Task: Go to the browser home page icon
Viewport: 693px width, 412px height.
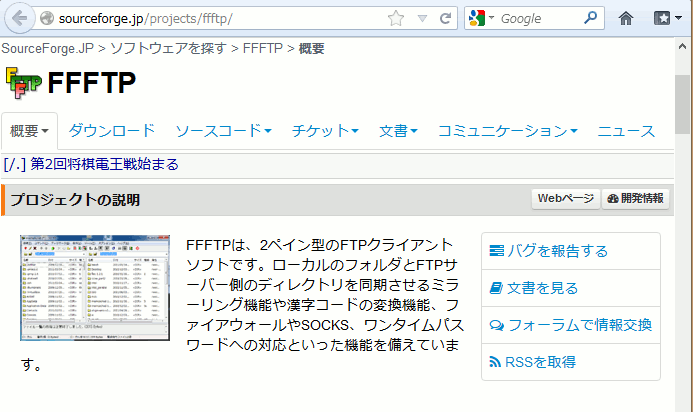Action: (x=627, y=18)
